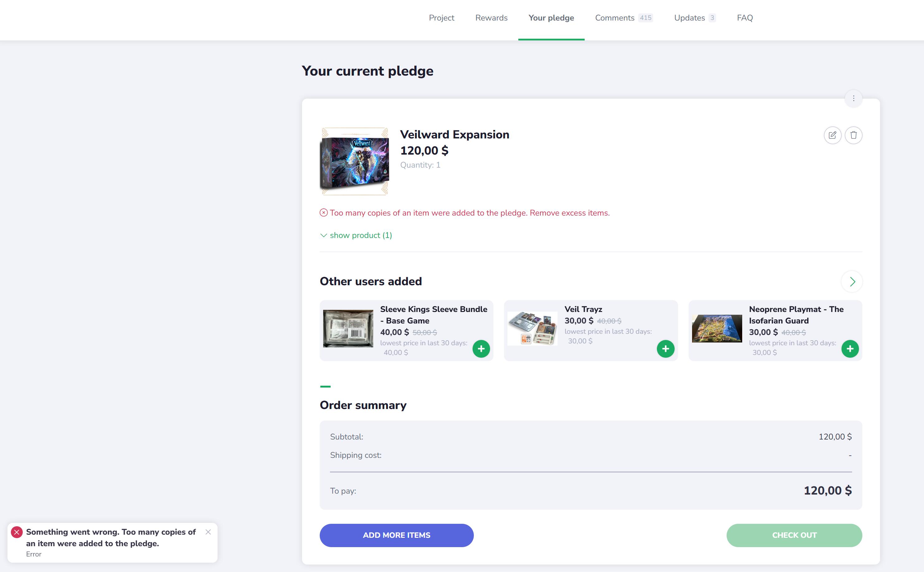Expand the show product (1) section
This screenshot has width=924, height=572.
(x=361, y=235)
